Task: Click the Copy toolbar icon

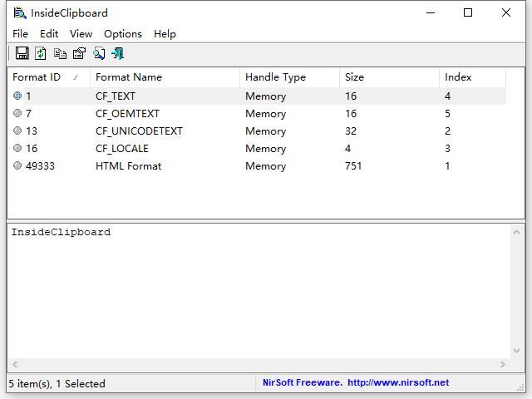Action: click(x=60, y=53)
